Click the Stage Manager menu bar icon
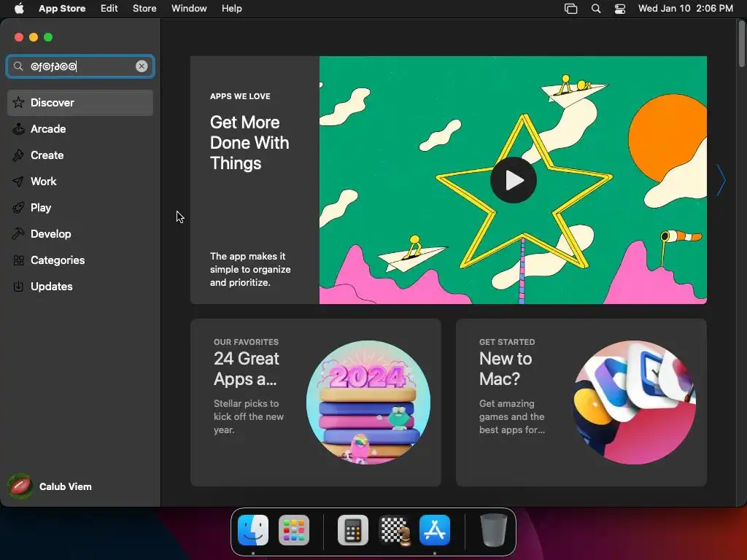The image size is (747, 560). (570, 9)
